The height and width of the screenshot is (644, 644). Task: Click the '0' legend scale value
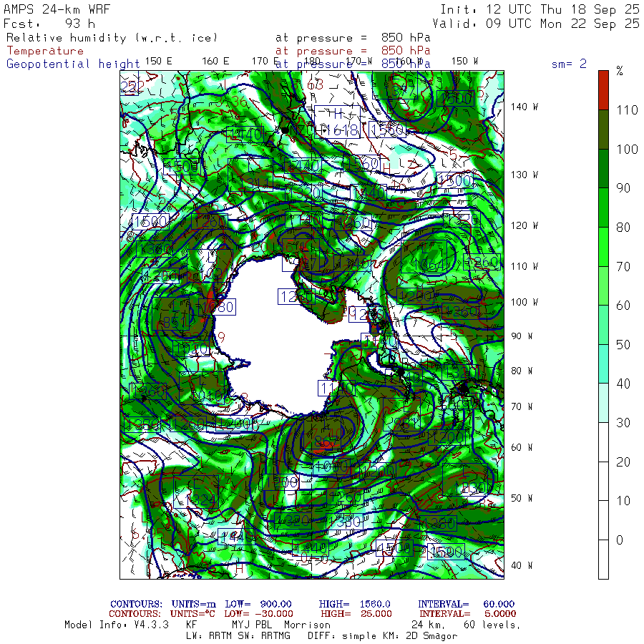coord(620,540)
